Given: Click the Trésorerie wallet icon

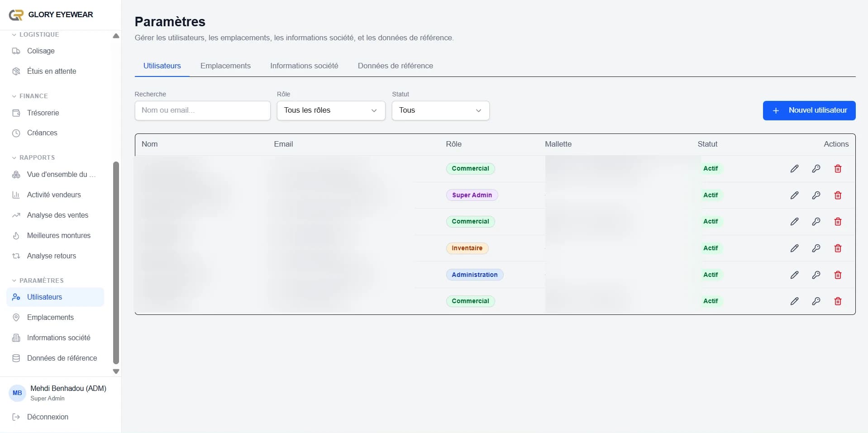Looking at the screenshot, I should (x=16, y=113).
